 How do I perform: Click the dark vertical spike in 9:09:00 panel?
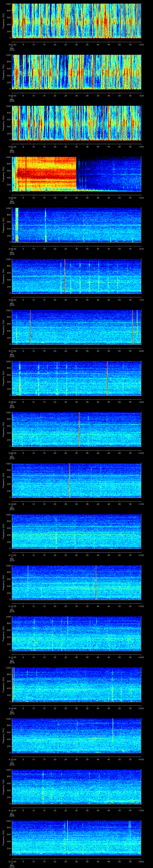(79, 429)
